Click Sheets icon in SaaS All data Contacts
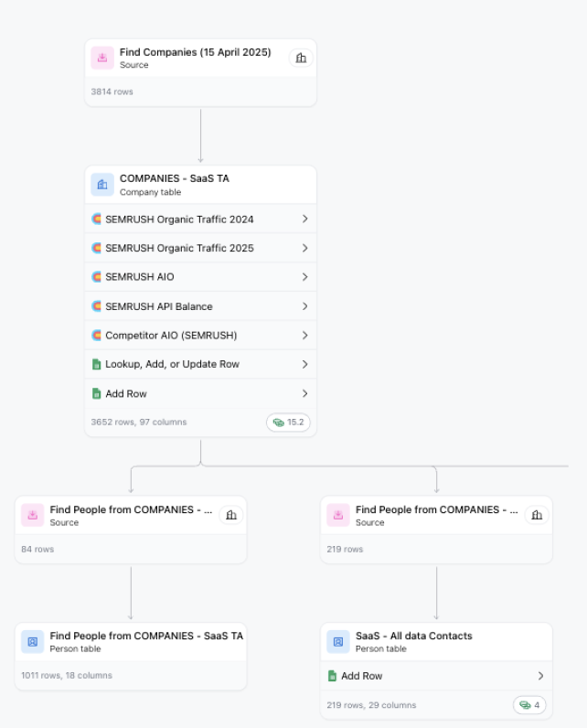587x728 pixels. (x=332, y=676)
